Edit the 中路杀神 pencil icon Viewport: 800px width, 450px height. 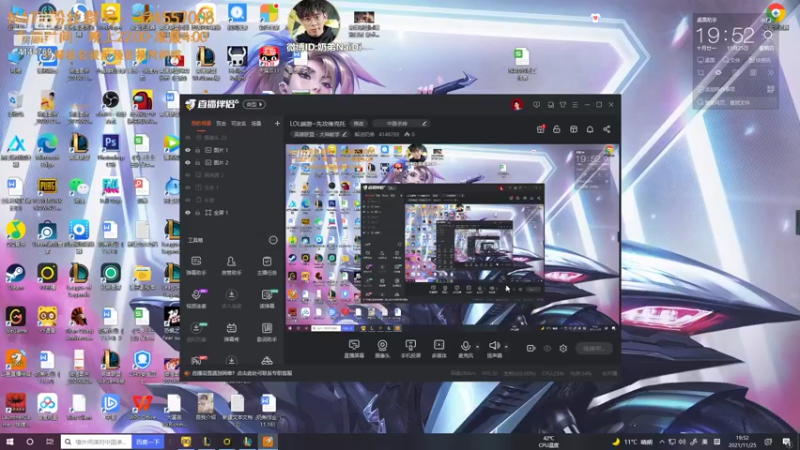[424, 123]
